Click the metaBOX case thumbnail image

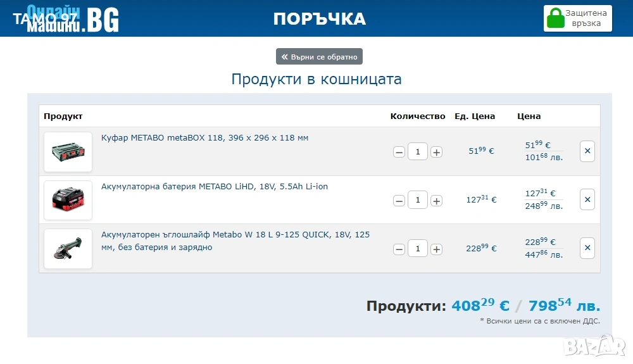[x=68, y=152]
